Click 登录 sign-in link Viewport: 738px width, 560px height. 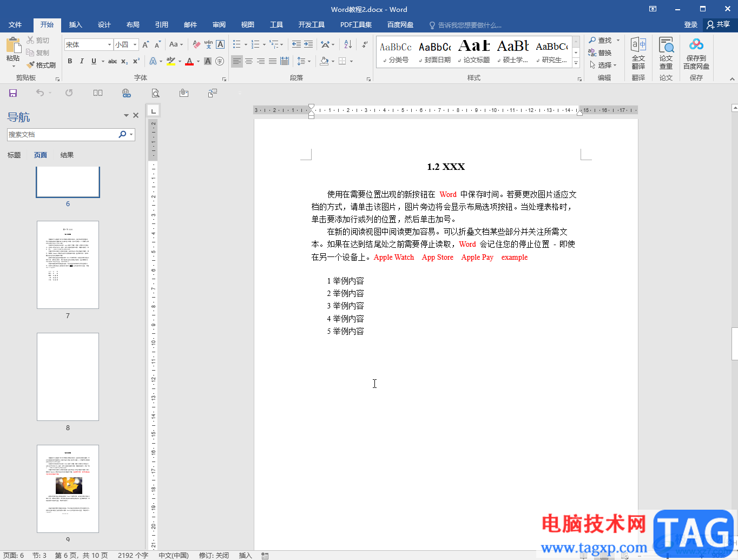click(691, 24)
